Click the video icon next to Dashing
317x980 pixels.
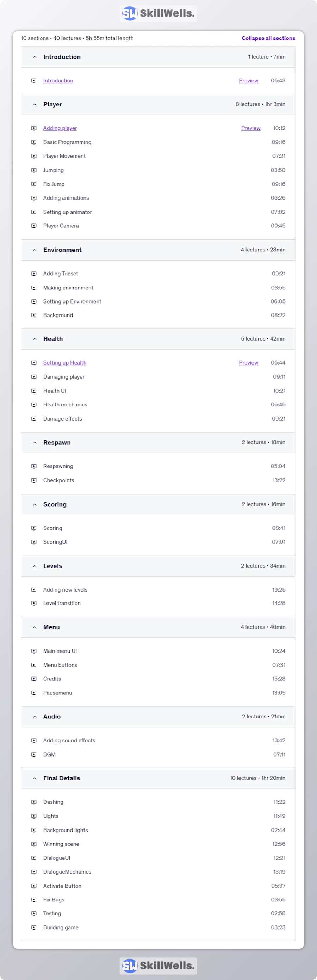[34, 802]
